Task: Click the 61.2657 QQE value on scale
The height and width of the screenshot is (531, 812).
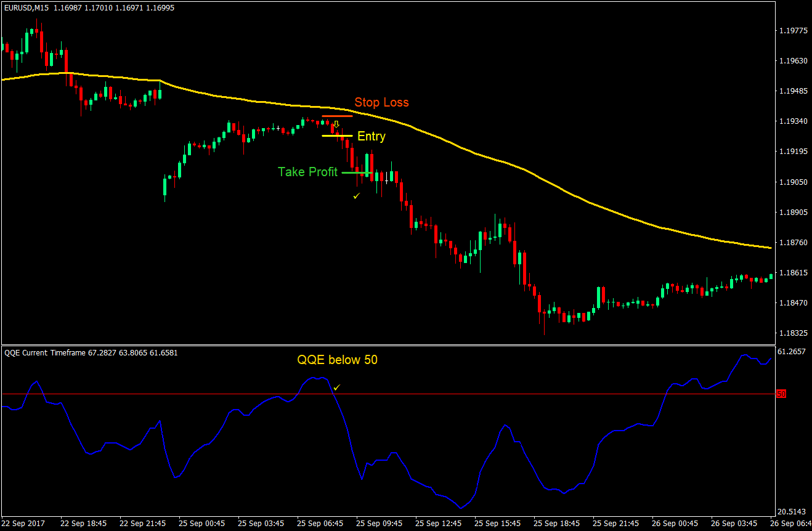Action: [x=791, y=352]
